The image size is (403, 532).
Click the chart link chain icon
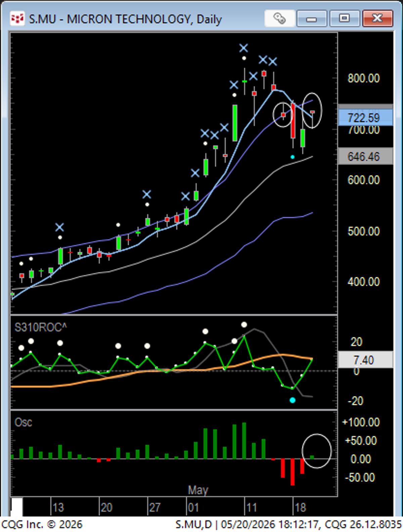279,18
